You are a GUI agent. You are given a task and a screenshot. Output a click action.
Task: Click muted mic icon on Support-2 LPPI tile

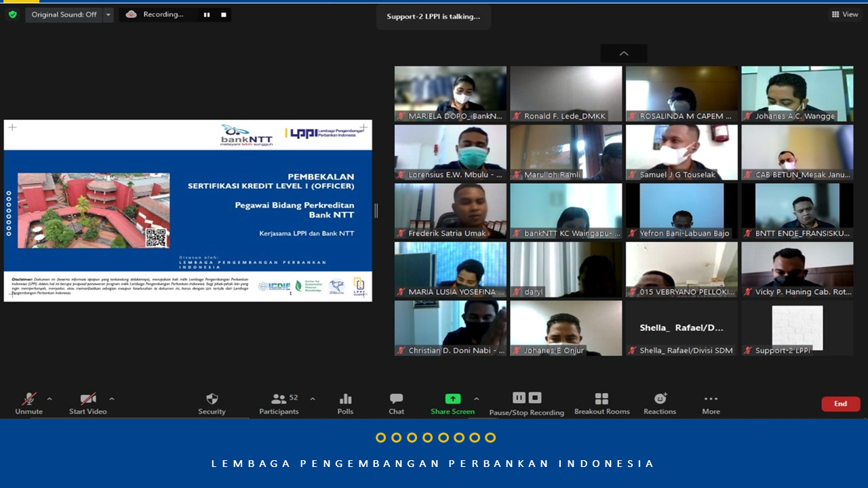[749, 350]
